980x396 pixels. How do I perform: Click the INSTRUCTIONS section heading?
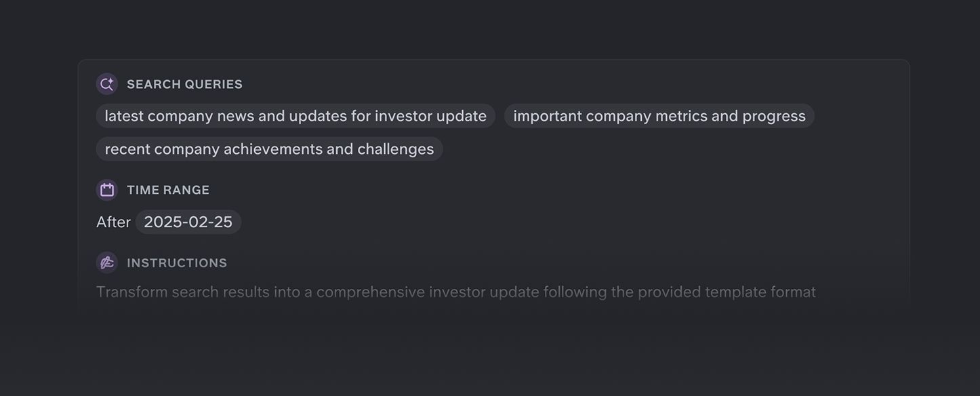(x=177, y=263)
